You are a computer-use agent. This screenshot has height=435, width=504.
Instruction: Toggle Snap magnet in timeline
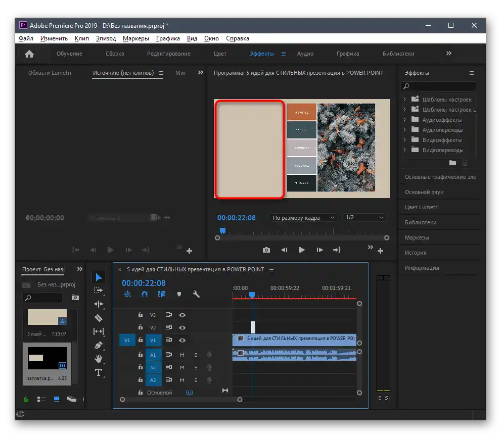(144, 294)
